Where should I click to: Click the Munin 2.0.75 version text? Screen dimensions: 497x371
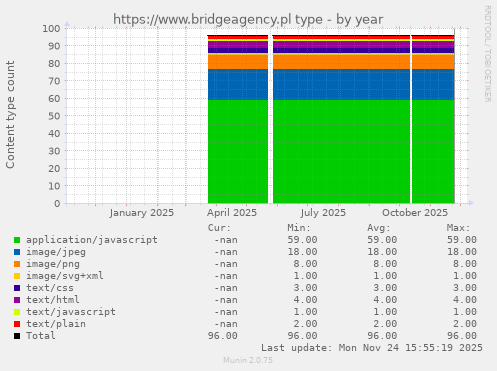coord(248,360)
